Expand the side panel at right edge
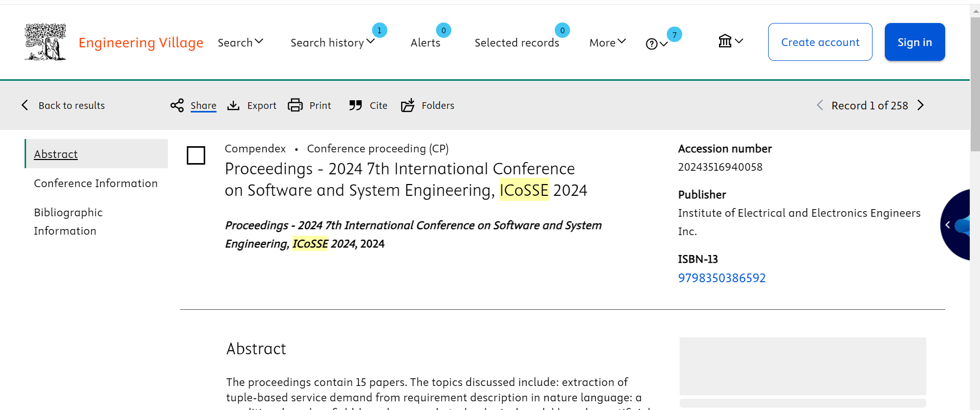Image resolution: width=980 pixels, height=410 pixels. point(956,225)
